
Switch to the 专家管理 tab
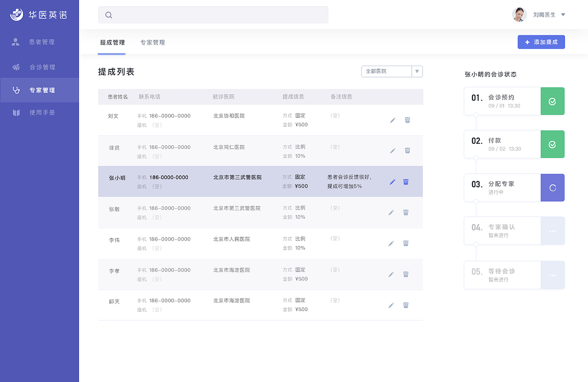click(x=152, y=42)
